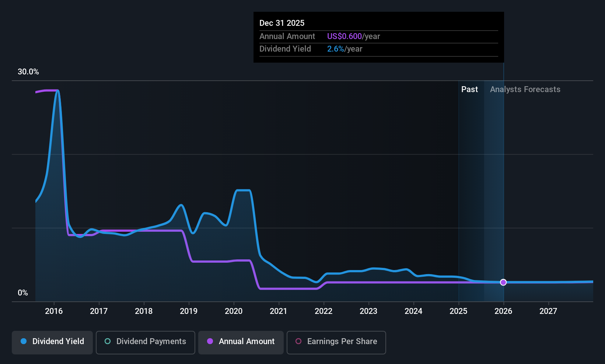The width and height of the screenshot is (605, 364).
Task: Click the 2023 x-axis label
Action: [x=368, y=311]
